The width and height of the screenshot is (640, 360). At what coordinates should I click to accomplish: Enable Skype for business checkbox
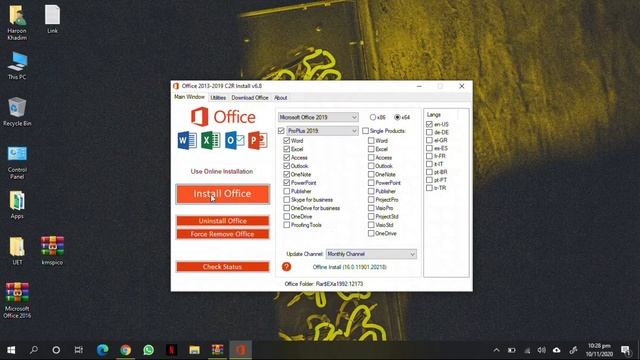tap(287, 200)
